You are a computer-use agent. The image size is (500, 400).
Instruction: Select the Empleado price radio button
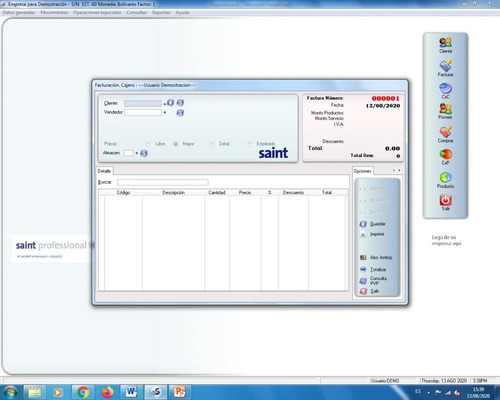point(250,144)
